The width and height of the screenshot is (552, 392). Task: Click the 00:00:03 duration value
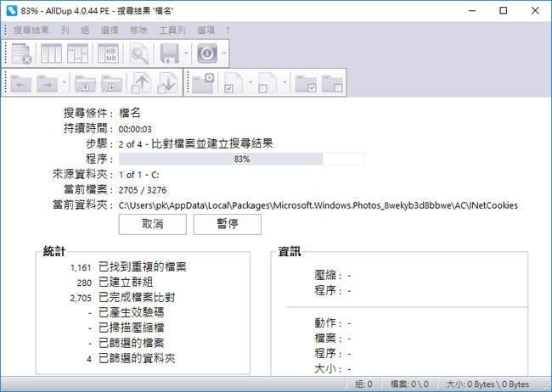(135, 129)
